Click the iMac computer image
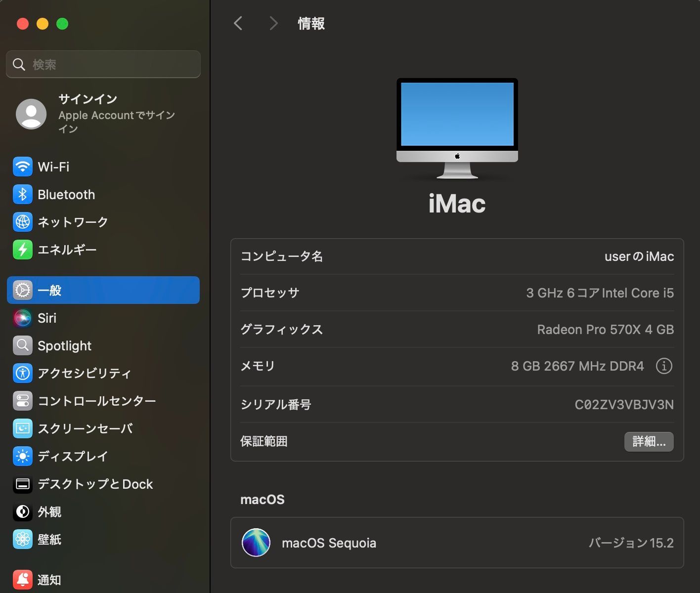Screen dimensions: 700x593 [457, 128]
